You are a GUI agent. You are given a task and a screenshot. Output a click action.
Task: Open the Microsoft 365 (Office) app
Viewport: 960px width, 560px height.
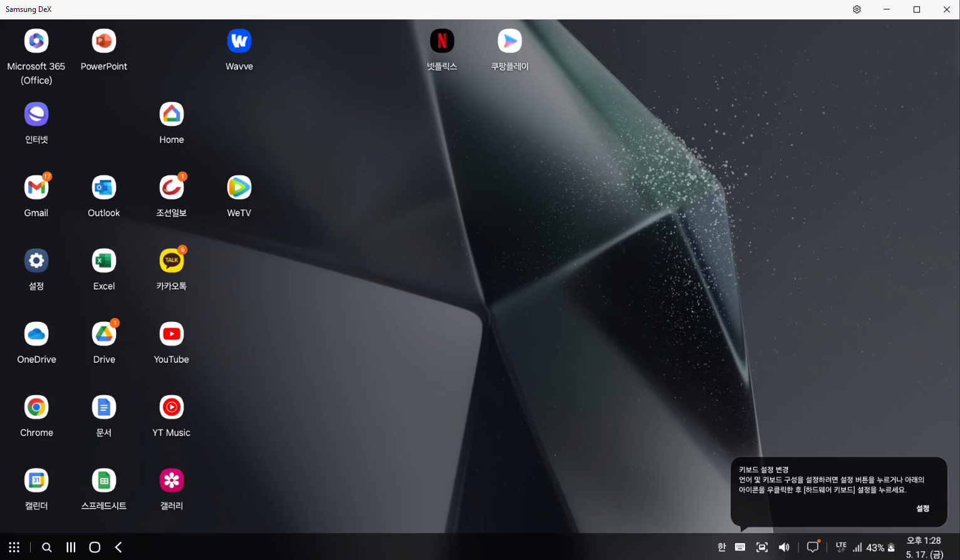point(36,41)
